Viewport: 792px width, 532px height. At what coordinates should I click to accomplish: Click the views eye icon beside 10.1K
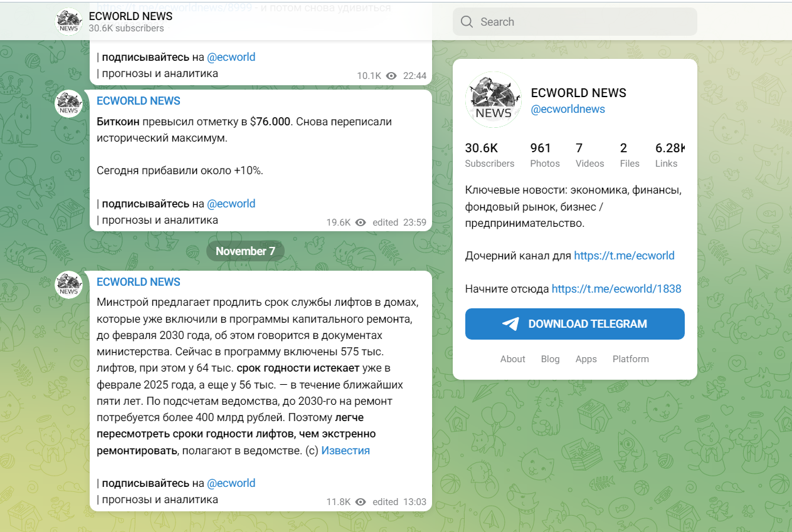[x=392, y=76]
